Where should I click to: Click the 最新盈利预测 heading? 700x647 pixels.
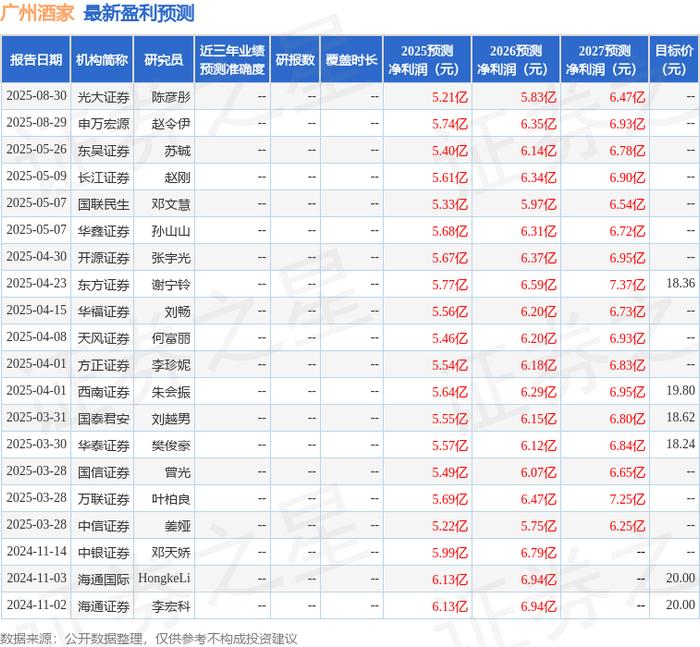pos(139,13)
